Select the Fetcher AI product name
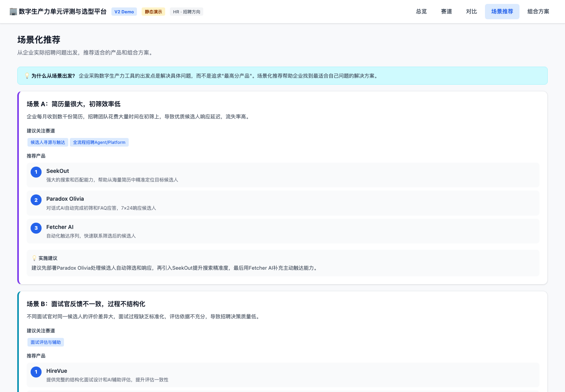 pyautogui.click(x=60, y=227)
